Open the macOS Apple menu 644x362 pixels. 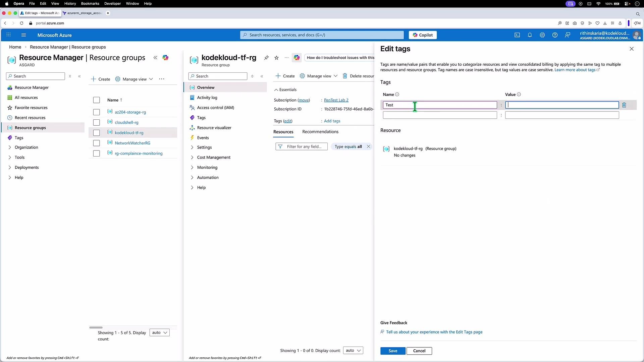point(6,3)
